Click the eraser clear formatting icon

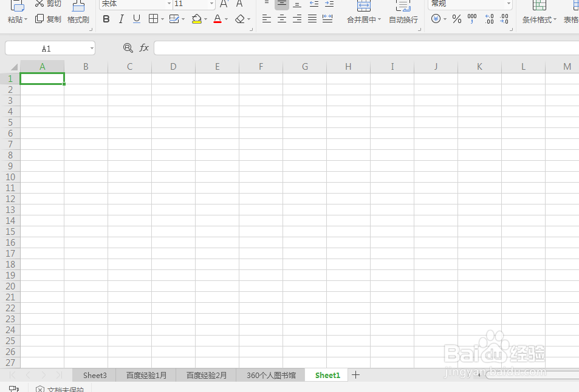coord(240,19)
